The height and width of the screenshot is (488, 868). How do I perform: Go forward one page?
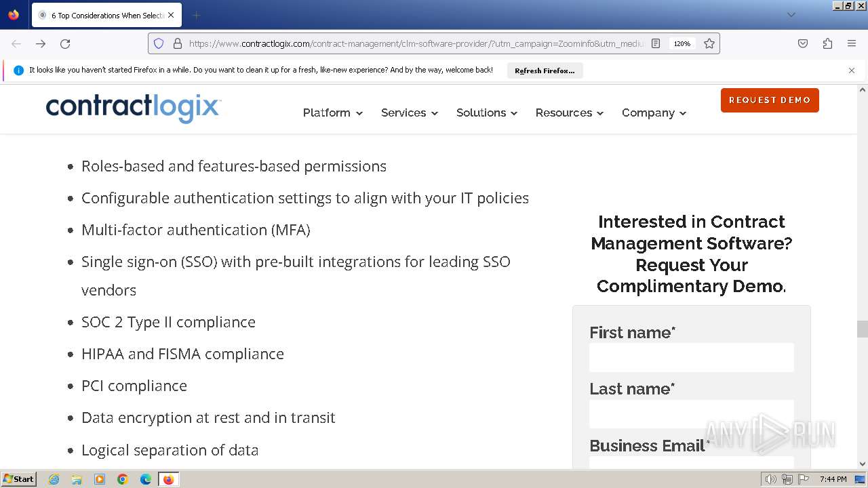[41, 43]
